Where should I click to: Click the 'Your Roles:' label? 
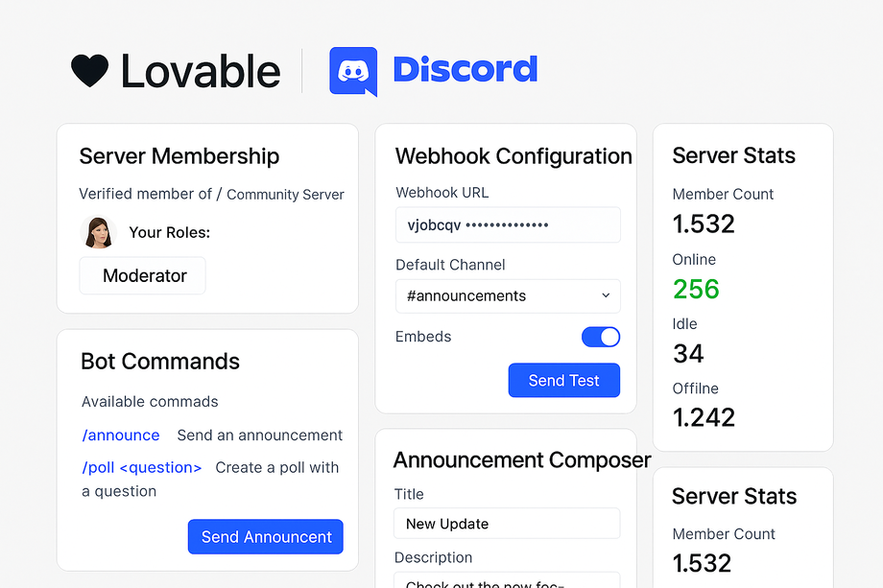click(x=170, y=232)
